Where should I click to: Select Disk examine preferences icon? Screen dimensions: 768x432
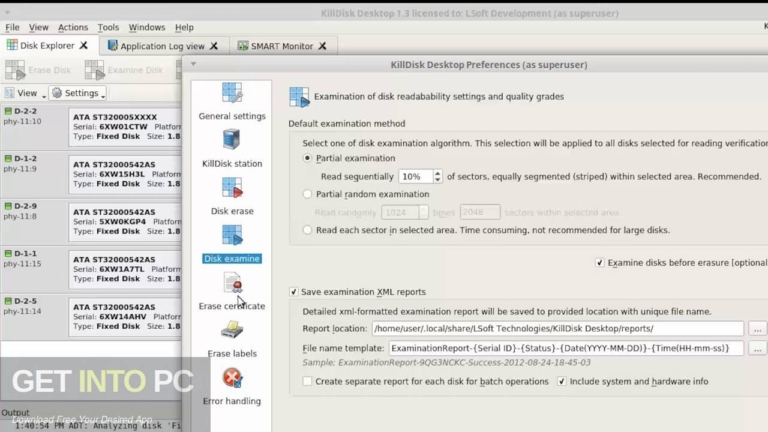coord(232,235)
